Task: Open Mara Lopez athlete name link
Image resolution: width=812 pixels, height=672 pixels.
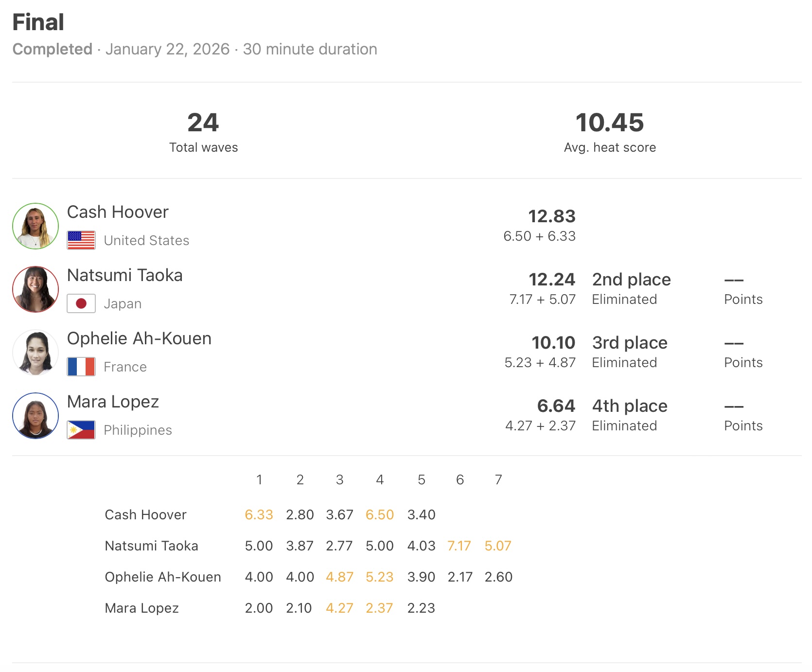Action: click(113, 402)
